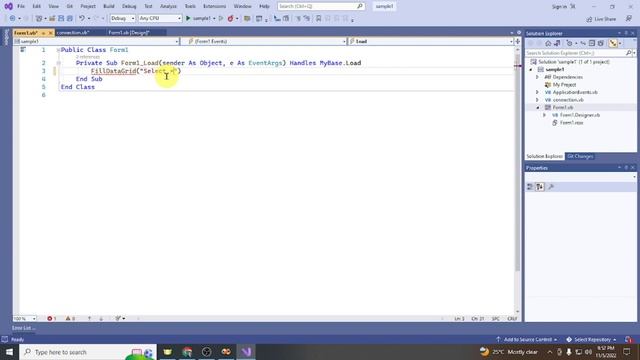Click the Search Solution Explorer field
The height and width of the screenshot is (360, 640).
pos(576,53)
